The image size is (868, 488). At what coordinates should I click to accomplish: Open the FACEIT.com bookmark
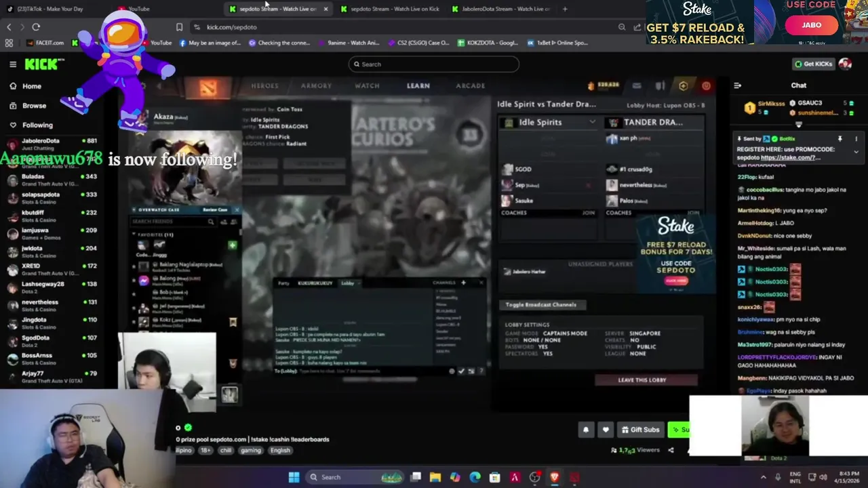[45, 43]
